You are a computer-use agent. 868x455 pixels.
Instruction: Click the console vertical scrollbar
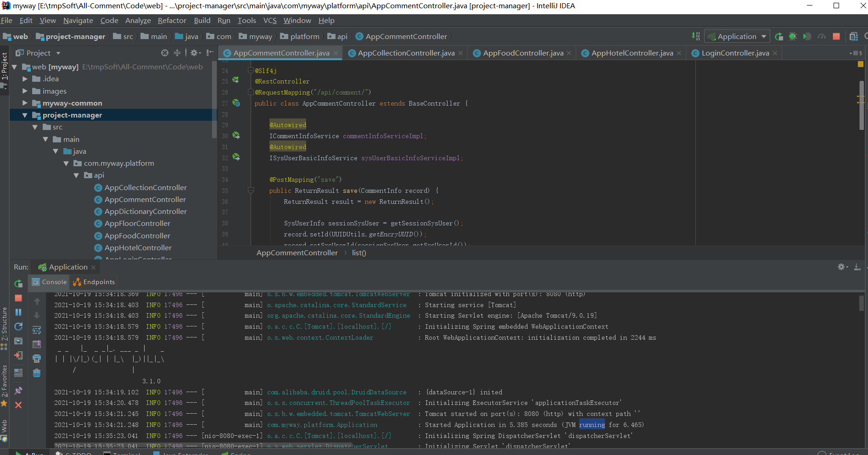[x=862, y=303]
